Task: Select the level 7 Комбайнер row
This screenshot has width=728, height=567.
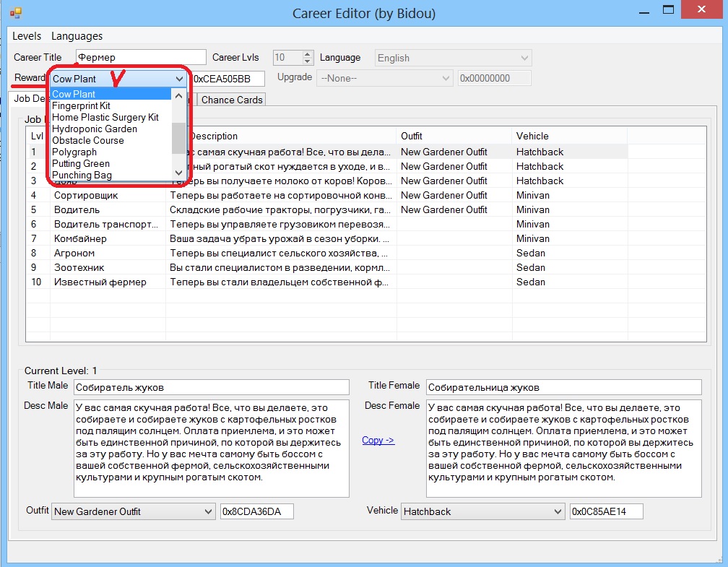Action: [80, 238]
